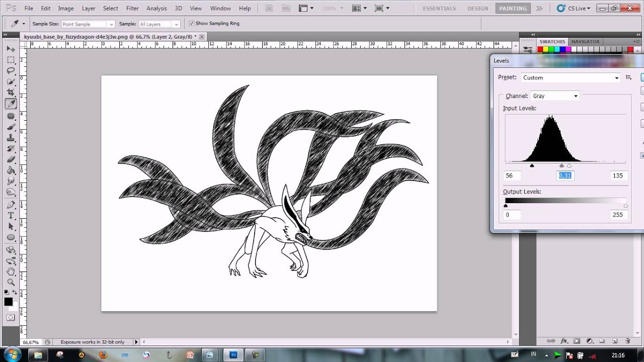Launch Bridge from application bar
Screen dimensions: 644x362
point(269,8)
